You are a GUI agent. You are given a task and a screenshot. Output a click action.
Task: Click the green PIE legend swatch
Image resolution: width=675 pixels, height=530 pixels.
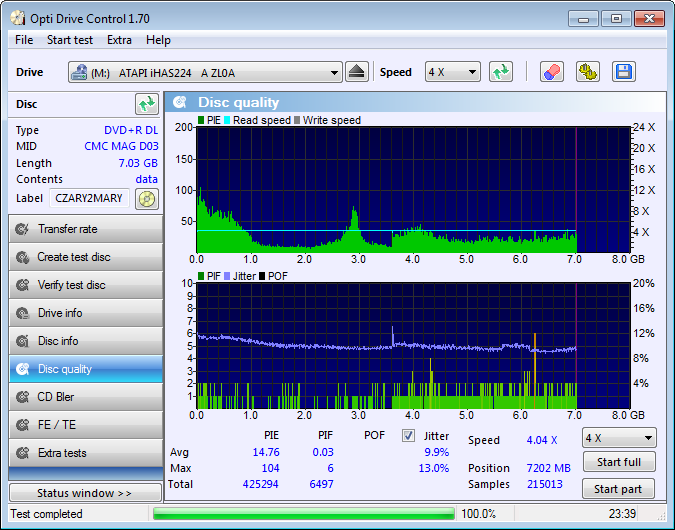click(x=201, y=120)
